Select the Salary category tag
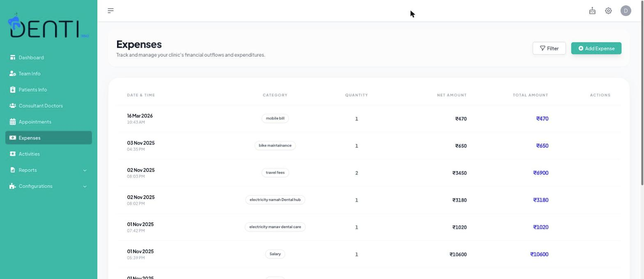The image size is (644, 279). click(275, 254)
